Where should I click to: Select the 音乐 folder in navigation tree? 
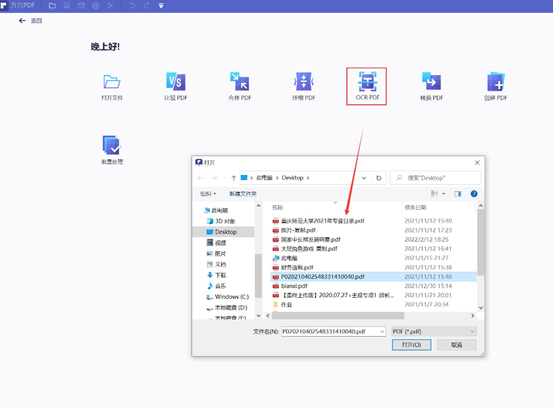click(217, 286)
